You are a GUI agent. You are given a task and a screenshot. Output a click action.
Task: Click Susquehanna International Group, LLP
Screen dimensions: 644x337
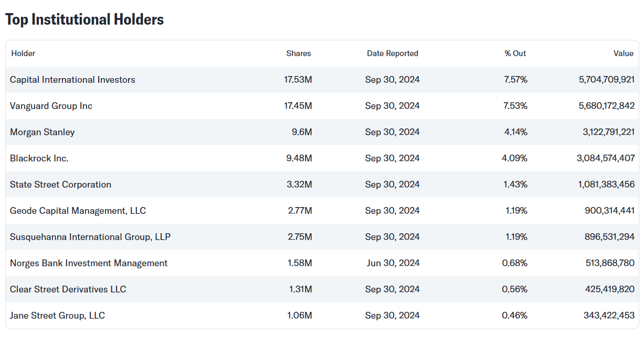point(90,237)
